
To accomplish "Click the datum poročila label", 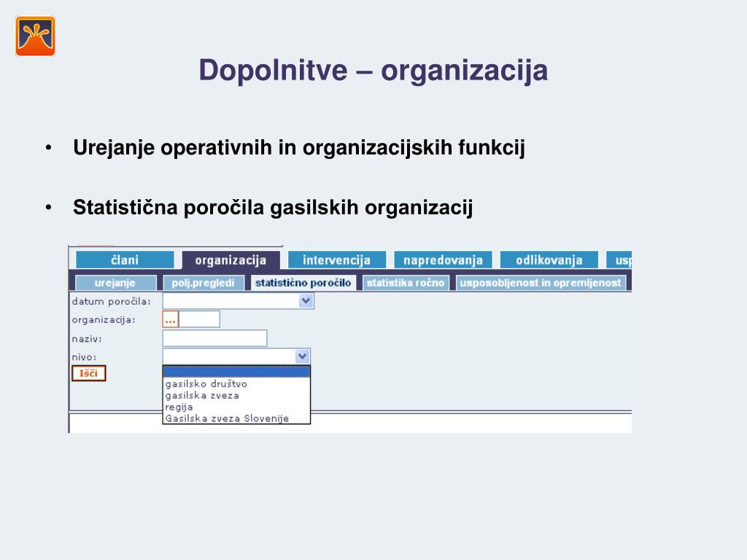I will click(111, 301).
